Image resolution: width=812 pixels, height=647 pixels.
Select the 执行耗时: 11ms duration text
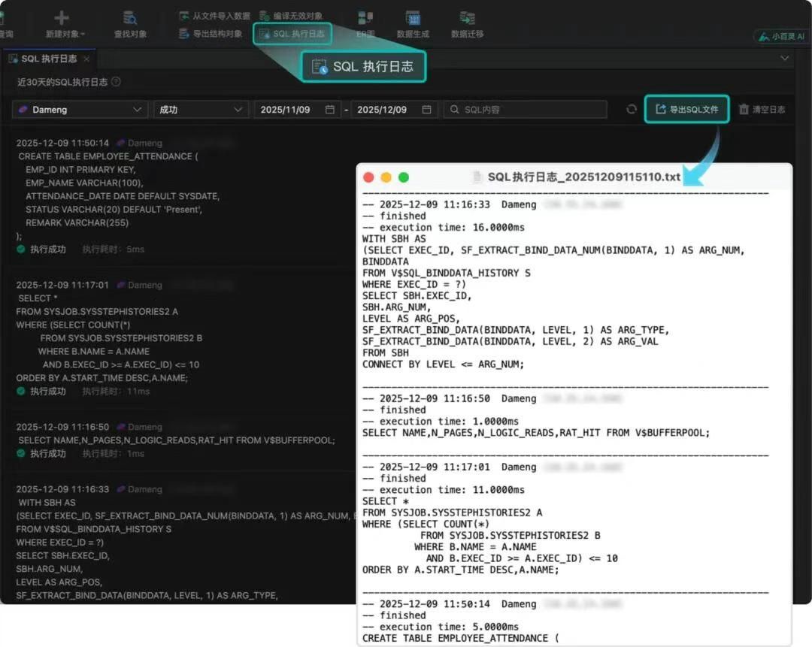[x=116, y=392]
